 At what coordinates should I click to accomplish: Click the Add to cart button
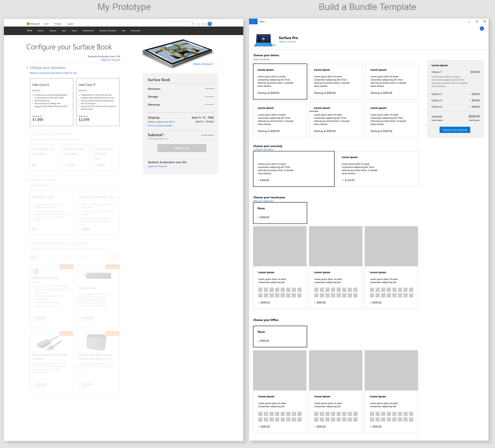pos(182,148)
